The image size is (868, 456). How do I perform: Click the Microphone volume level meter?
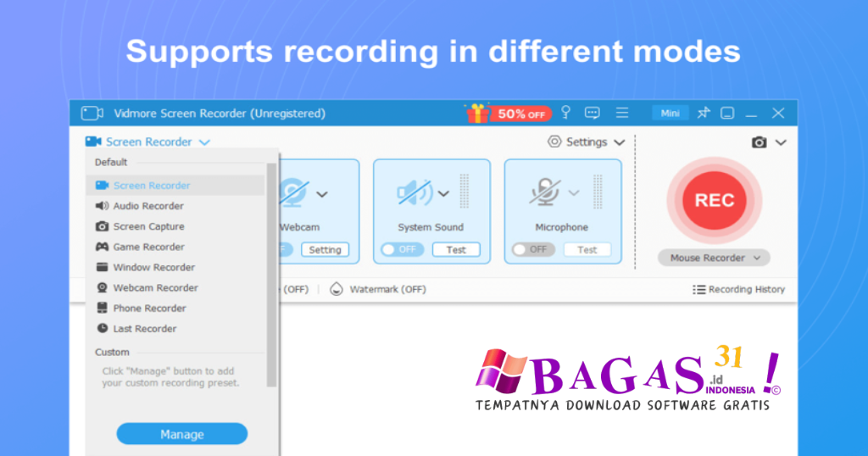tap(598, 192)
